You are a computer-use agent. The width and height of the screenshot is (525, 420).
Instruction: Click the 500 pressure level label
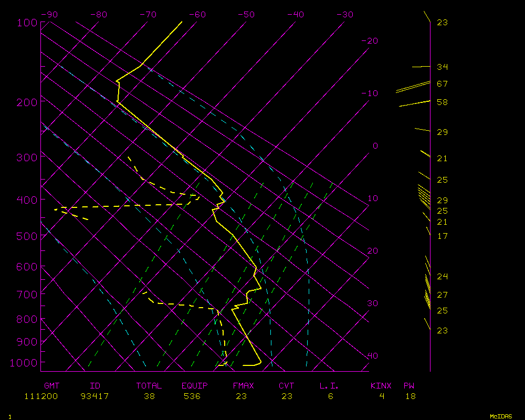26,236
